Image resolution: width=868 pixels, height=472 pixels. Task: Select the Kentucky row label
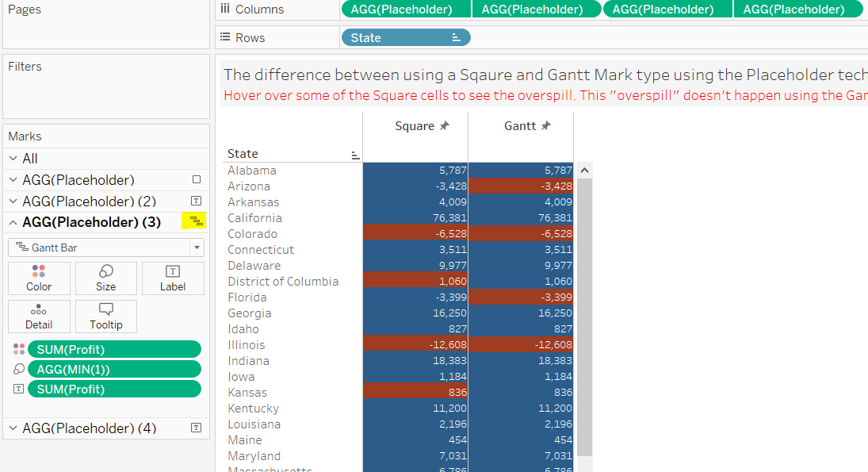pyautogui.click(x=253, y=409)
